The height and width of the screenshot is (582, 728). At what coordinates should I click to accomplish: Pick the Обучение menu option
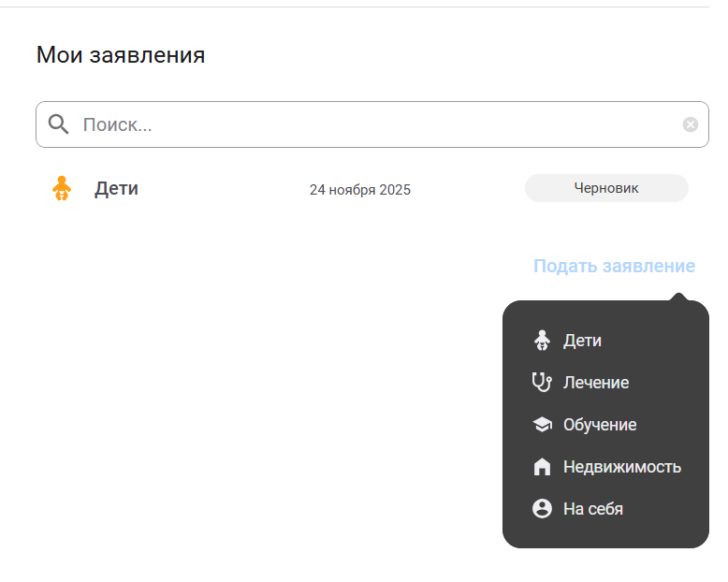click(600, 425)
